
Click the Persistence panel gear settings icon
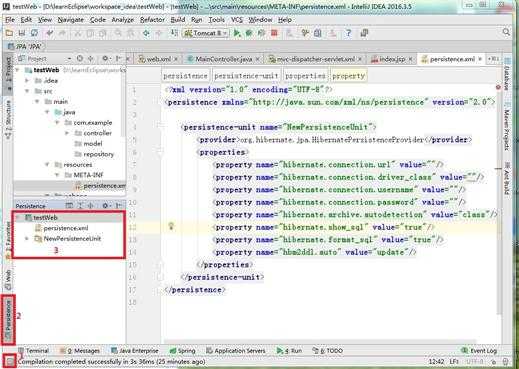[105, 206]
